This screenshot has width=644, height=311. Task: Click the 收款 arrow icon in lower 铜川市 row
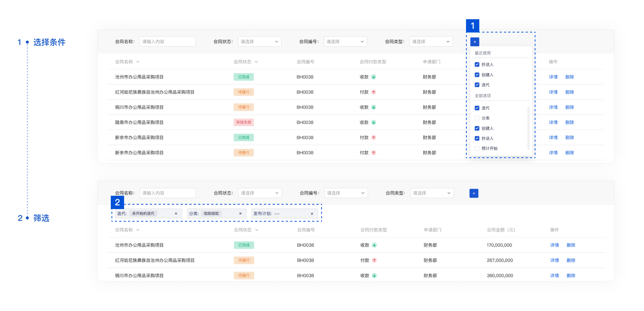pos(374,276)
